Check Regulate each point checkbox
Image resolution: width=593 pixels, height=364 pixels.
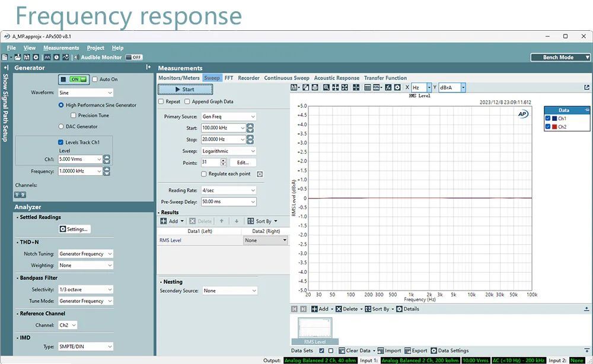point(204,174)
